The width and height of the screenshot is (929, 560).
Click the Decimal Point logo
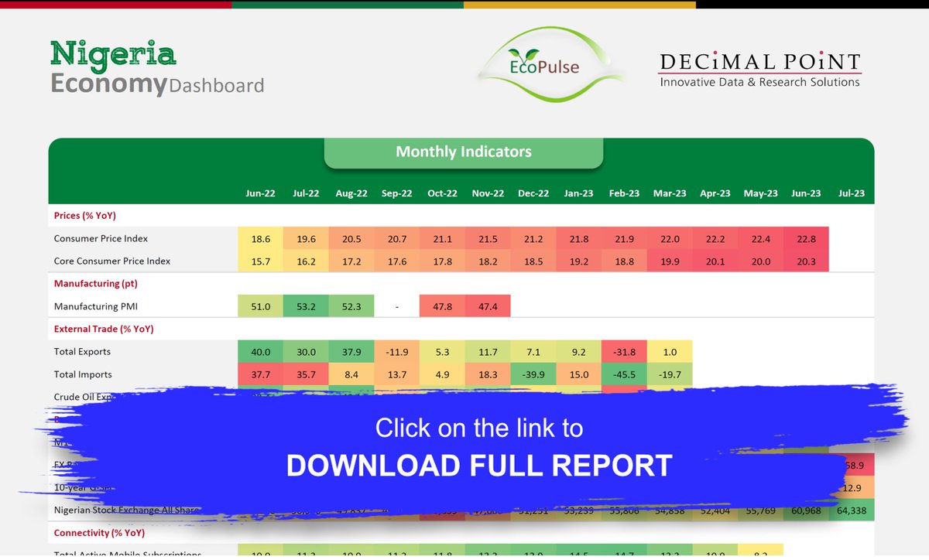[x=759, y=70]
